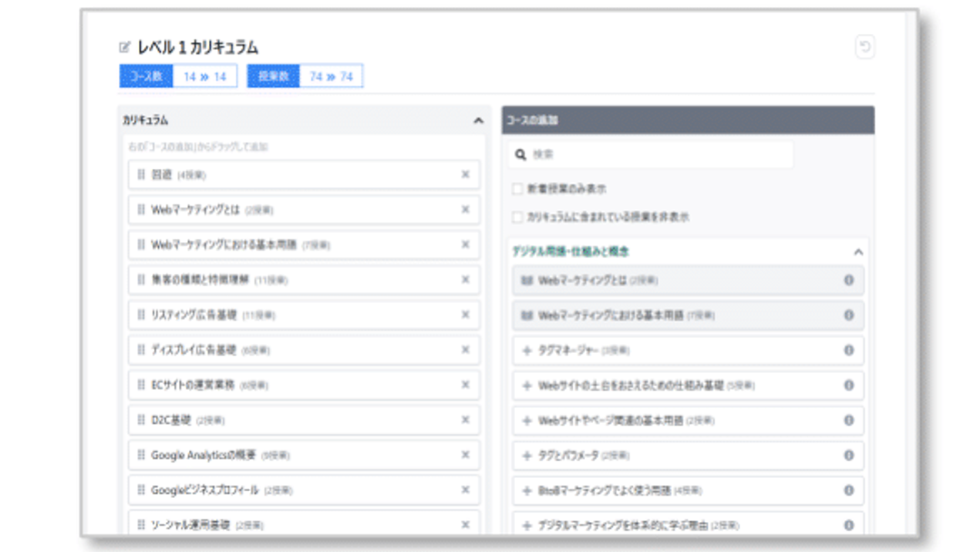Show info for Webサイトやページ関連の基本用語
This screenshot has height=552, width=980.
[x=849, y=421]
